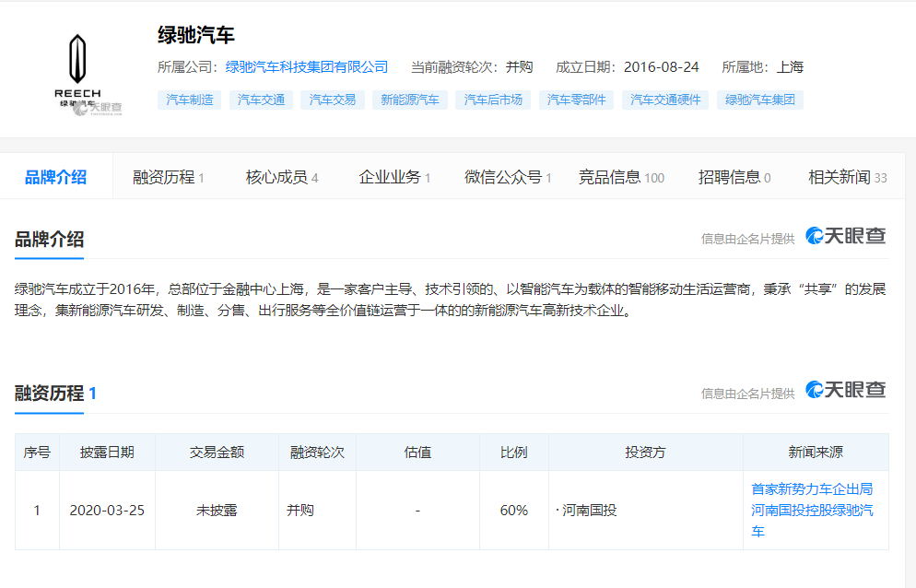Open the 招聘信息 tab
This screenshot has width=916, height=588.
734,177
